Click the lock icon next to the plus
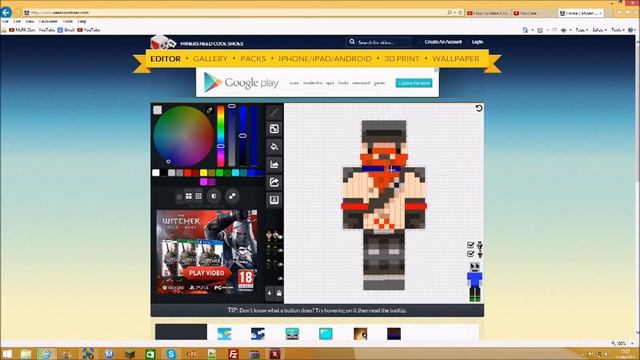Screen dimensions: 640x360 pyautogui.click(x=279, y=293)
